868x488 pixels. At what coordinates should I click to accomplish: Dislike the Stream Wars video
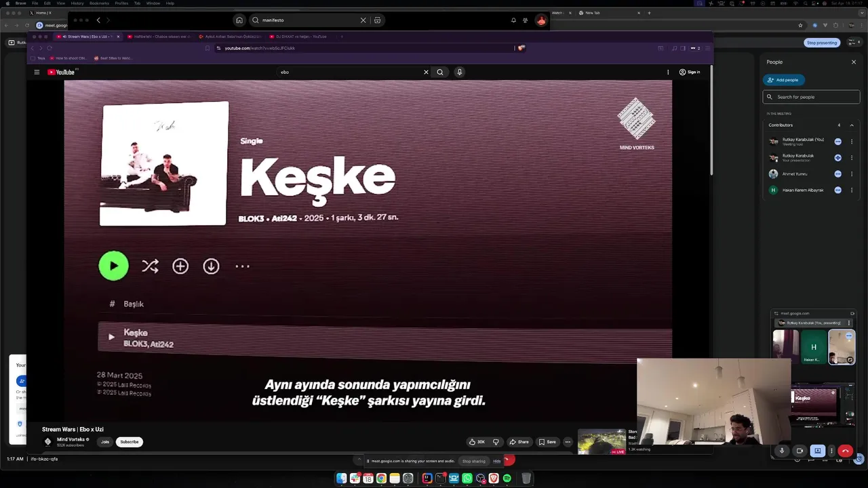(496, 442)
